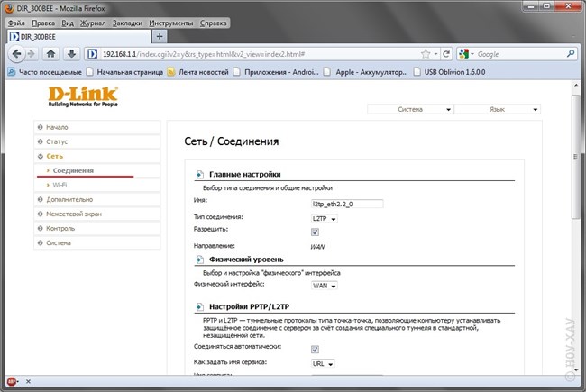Viewport: 586px width, 392px height.
Task: Click the Google search field
Action: pyautogui.click(x=519, y=54)
